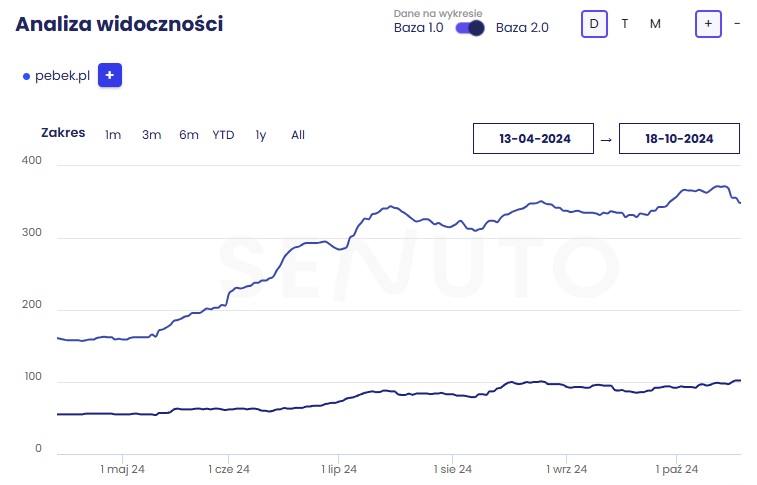The width and height of the screenshot is (757, 485).
Task: Choose the 6m range
Action: pos(189,135)
